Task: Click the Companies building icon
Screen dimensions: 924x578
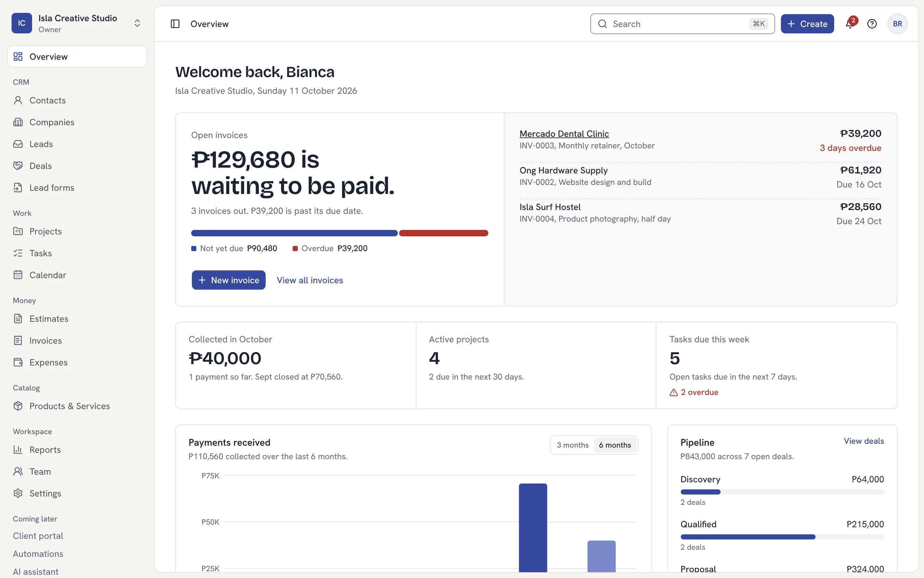Action: [18, 122]
